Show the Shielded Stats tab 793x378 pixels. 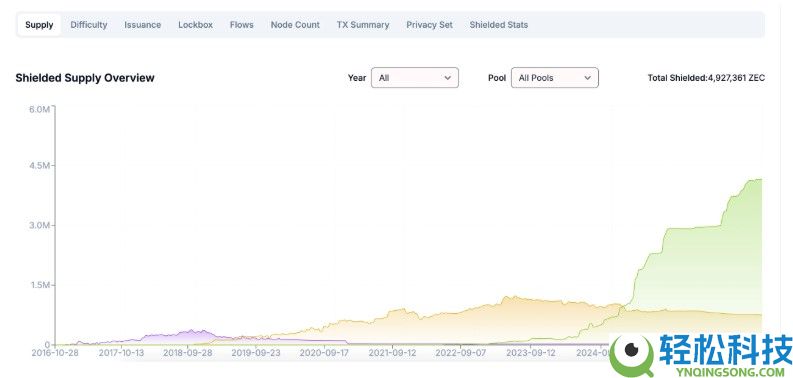coord(499,25)
